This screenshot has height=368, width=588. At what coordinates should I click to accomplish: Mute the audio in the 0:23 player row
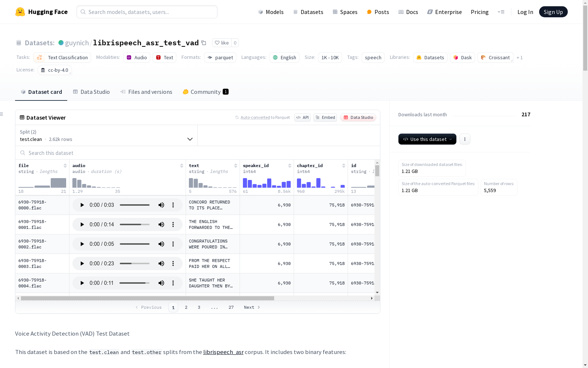(x=161, y=263)
